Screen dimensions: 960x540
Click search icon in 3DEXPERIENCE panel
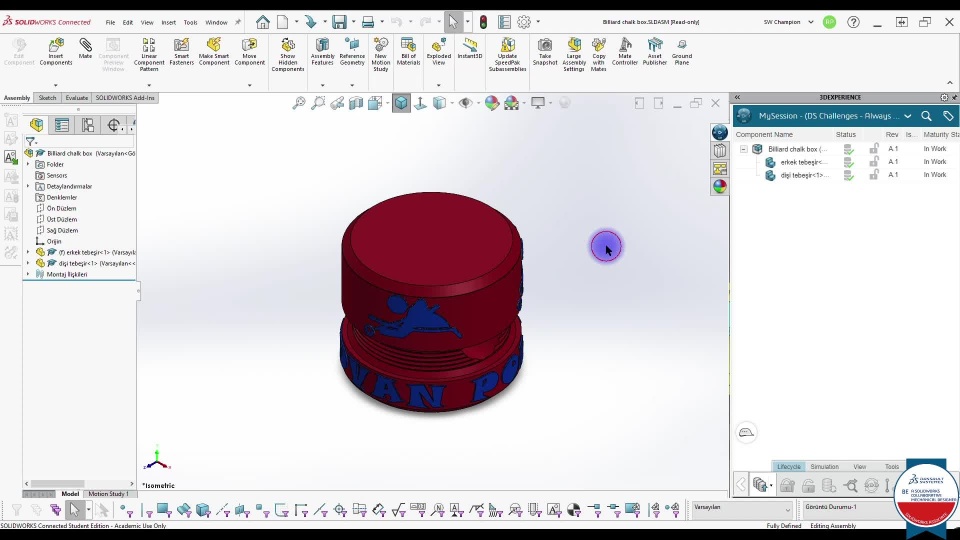926,116
